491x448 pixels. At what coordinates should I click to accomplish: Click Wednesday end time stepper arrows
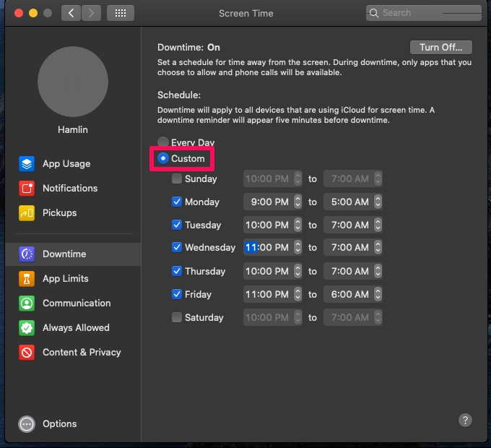pos(378,248)
